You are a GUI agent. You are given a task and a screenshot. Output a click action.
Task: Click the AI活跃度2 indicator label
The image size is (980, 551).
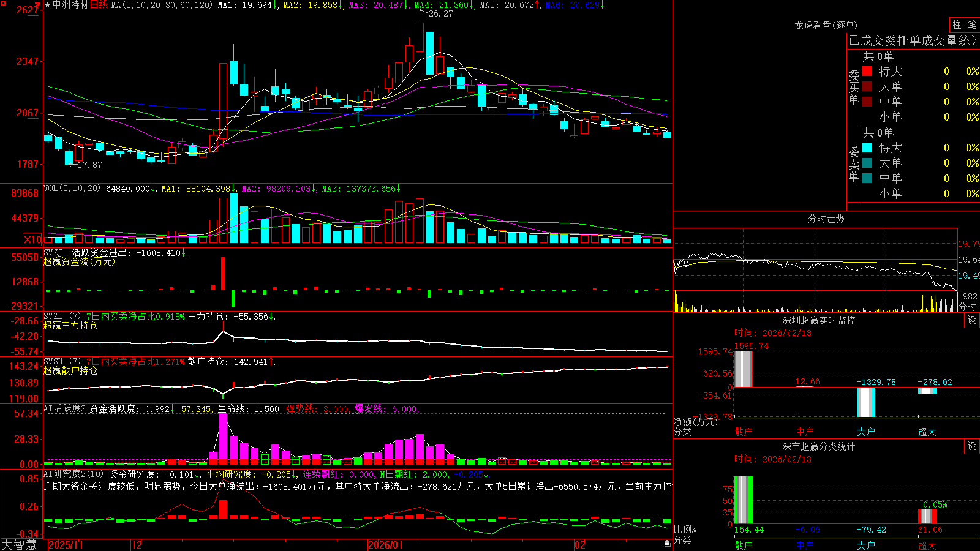click(65, 408)
